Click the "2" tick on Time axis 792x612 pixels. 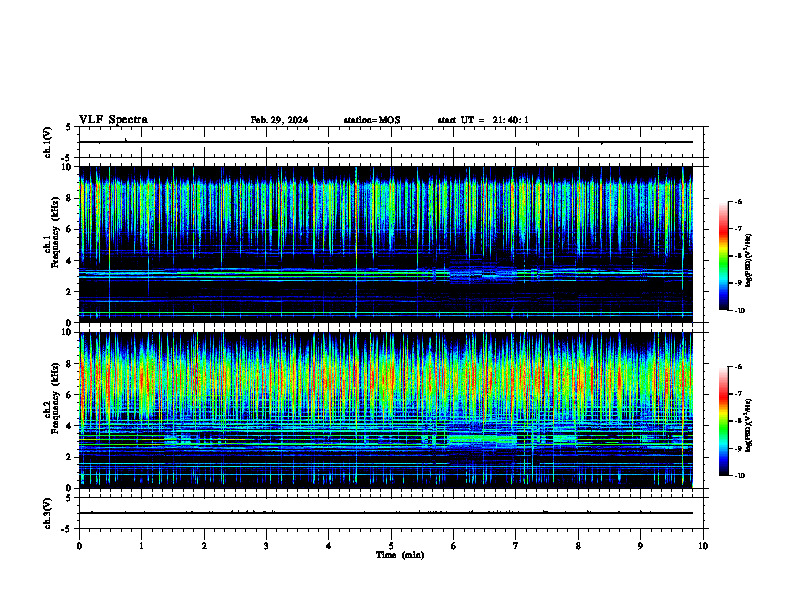tap(204, 546)
